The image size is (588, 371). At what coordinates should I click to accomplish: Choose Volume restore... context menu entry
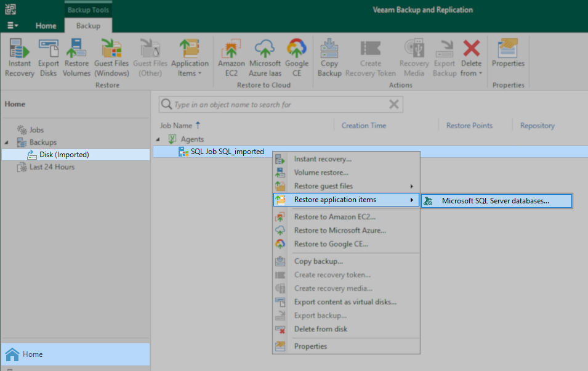click(x=346, y=173)
